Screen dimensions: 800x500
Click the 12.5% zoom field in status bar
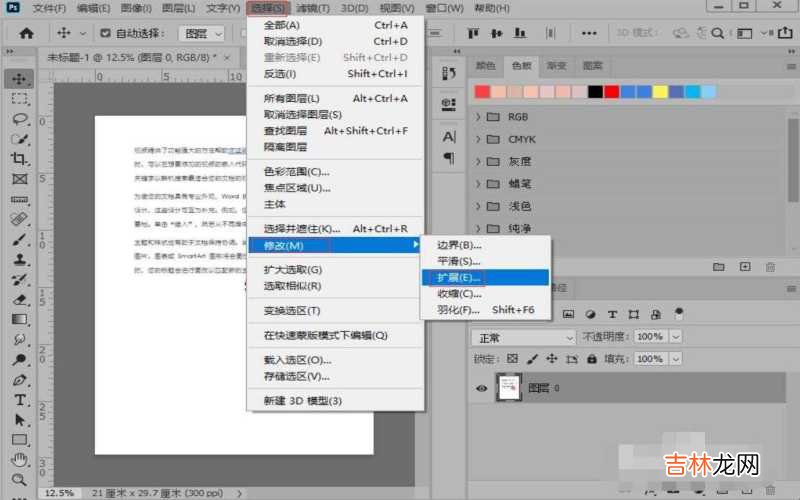click(59, 493)
